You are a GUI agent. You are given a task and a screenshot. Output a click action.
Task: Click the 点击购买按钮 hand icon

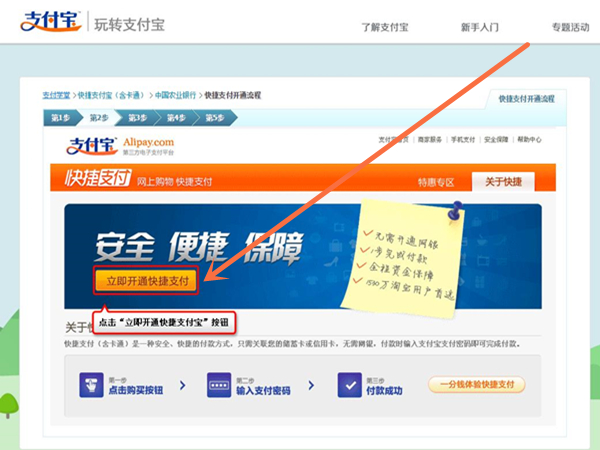point(91,385)
